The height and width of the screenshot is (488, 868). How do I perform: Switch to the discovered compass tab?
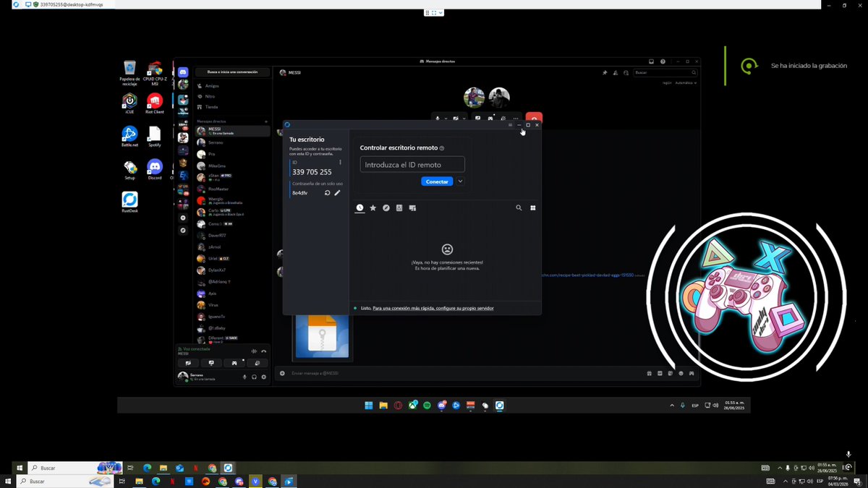(x=386, y=207)
